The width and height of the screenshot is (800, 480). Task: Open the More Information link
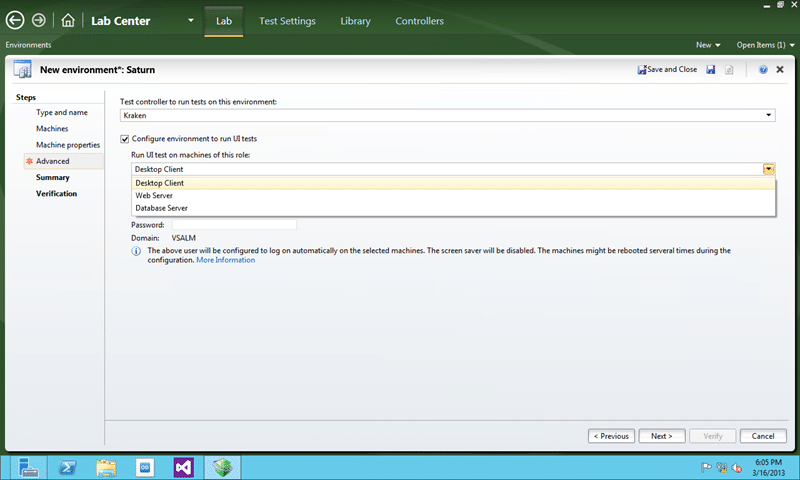pos(226,260)
